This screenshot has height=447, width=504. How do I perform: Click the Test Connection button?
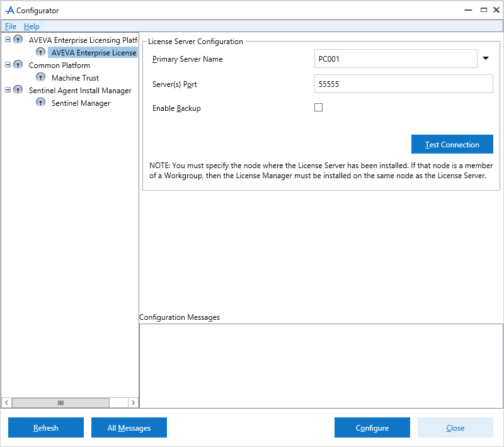pyautogui.click(x=452, y=144)
